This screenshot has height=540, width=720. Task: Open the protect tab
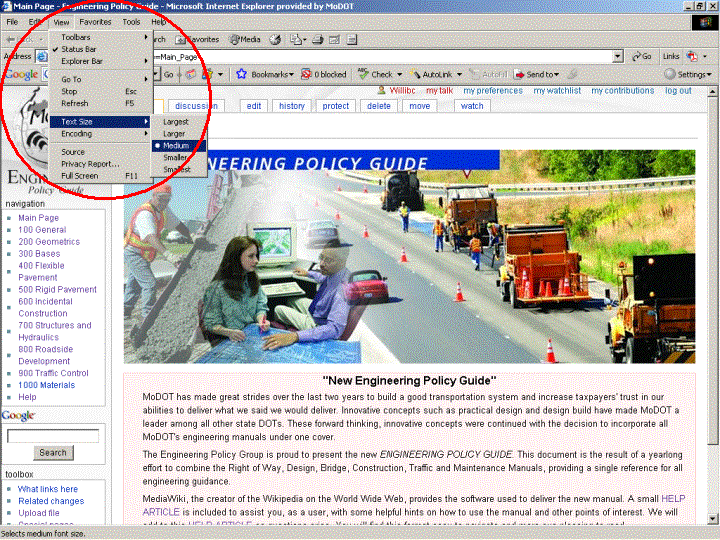[x=336, y=106]
